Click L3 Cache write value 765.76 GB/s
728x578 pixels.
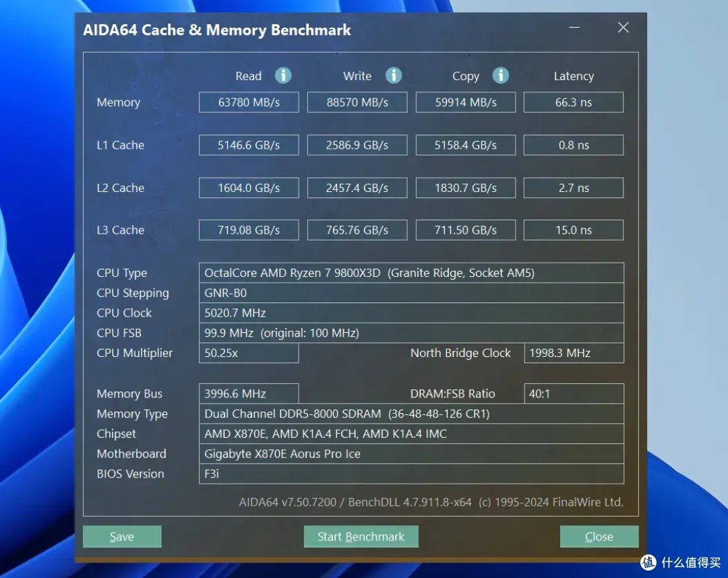[357, 230]
